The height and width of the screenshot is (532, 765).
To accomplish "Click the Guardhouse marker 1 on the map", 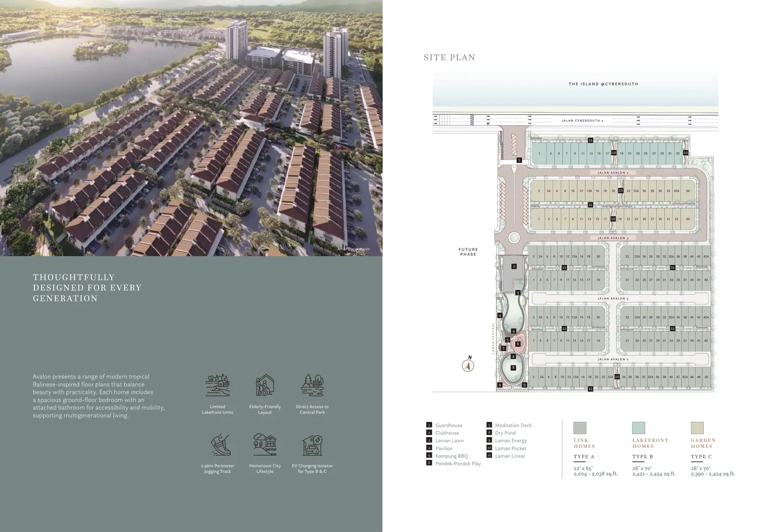I will coord(519,160).
